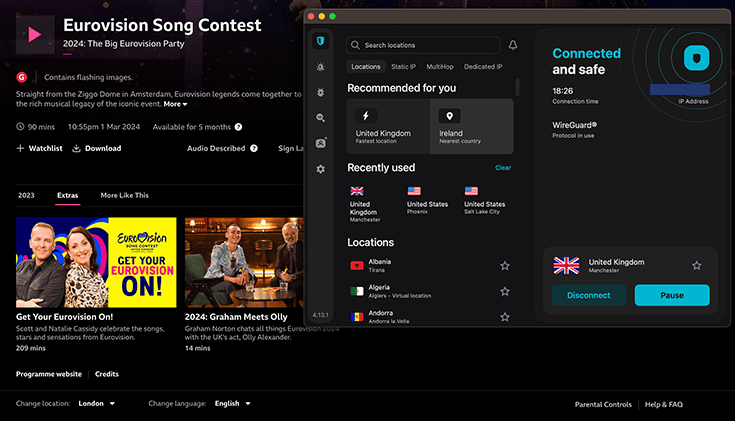Clear the recently used locations
735x421 pixels.
click(503, 167)
